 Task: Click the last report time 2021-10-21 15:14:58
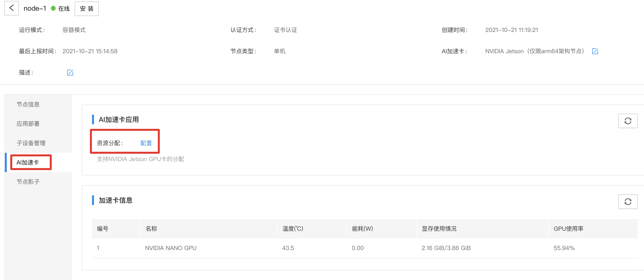point(90,51)
